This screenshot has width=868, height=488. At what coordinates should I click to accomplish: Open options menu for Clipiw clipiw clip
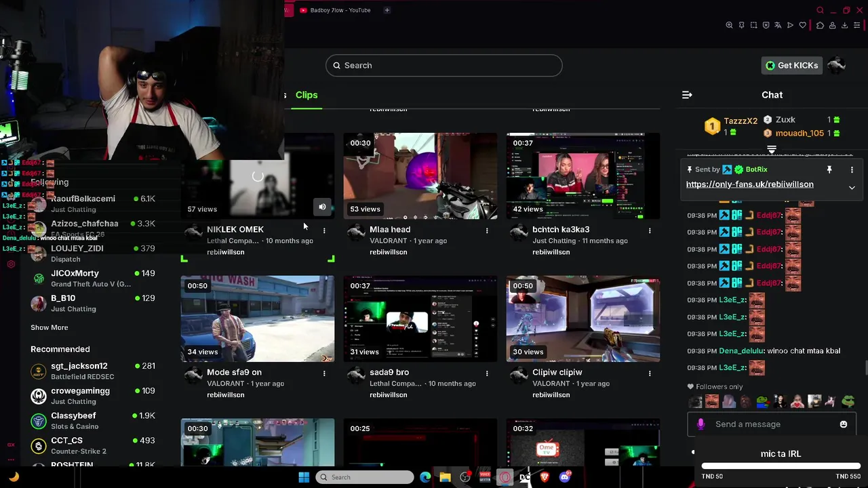tap(650, 373)
